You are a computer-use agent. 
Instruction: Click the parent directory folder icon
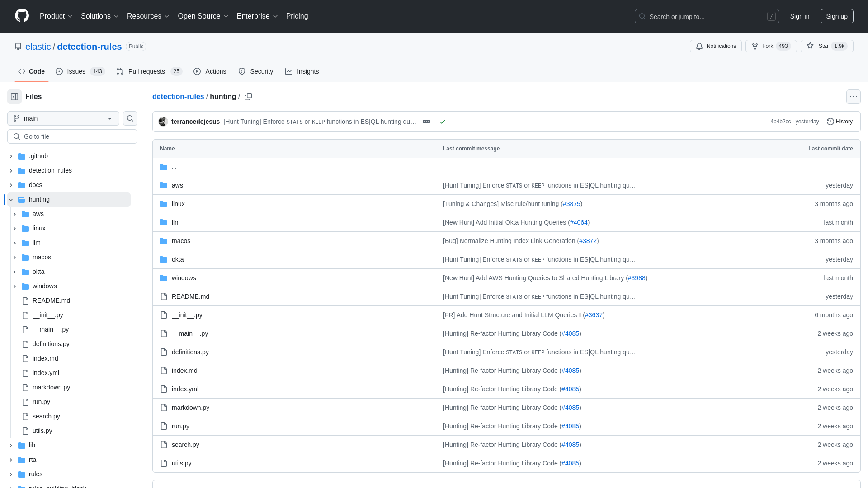pyautogui.click(x=164, y=167)
